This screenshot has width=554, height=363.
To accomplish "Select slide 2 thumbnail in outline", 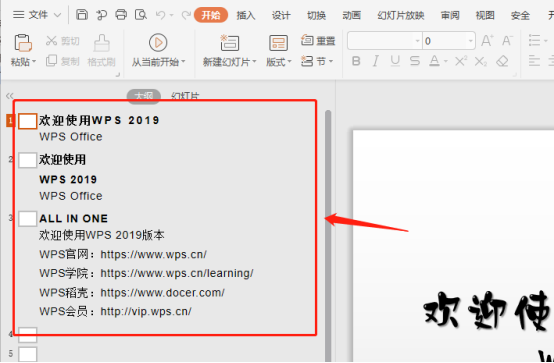I will pos(28,160).
